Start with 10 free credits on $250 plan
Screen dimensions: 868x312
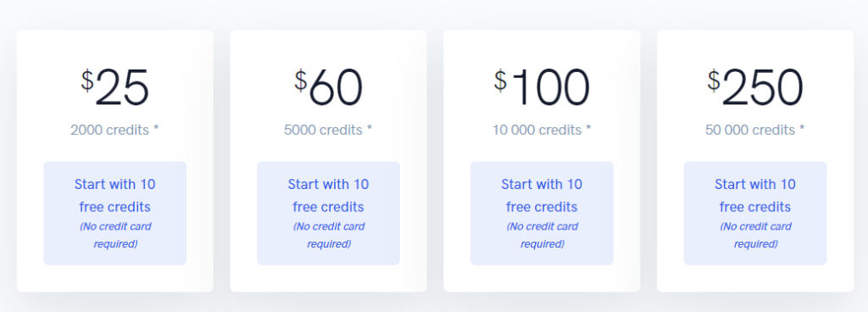[755, 195]
